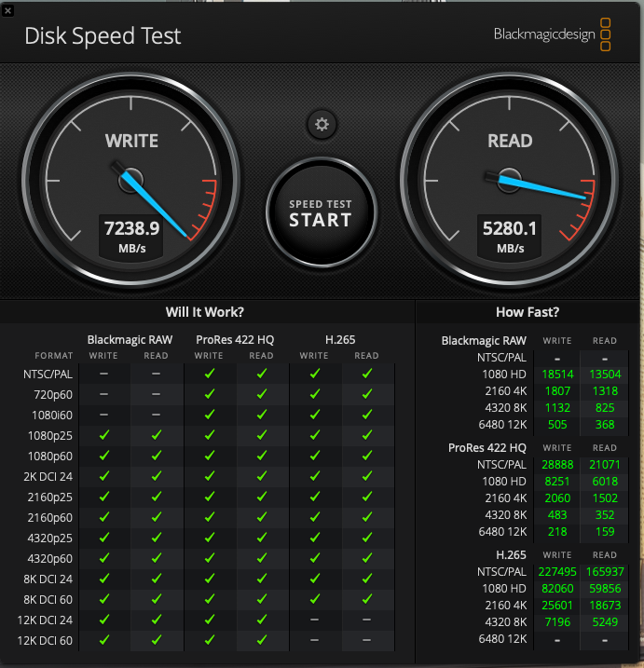Click the ProRes NTSC/PAL write value 28888

557,465
